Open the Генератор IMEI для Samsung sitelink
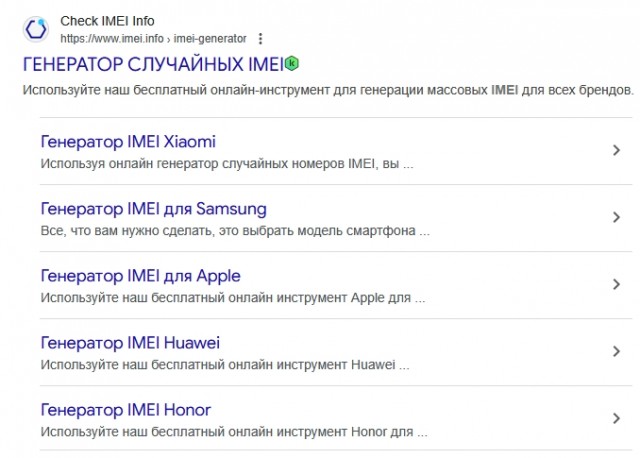This screenshot has height=458, width=640. 153,209
